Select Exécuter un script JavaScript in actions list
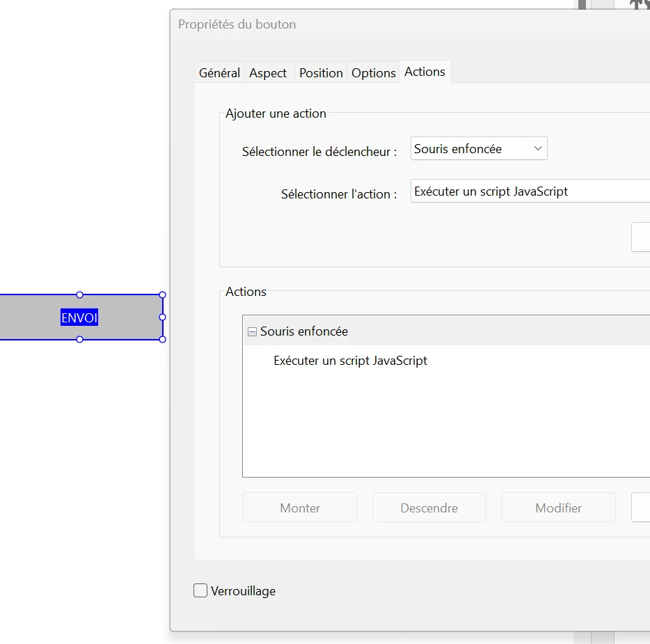The height and width of the screenshot is (644, 650). 350,361
